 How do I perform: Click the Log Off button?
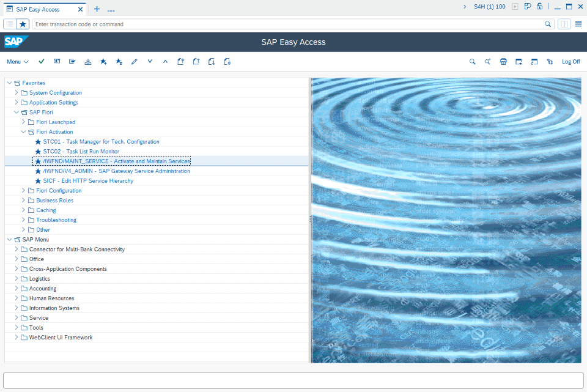coord(570,61)
